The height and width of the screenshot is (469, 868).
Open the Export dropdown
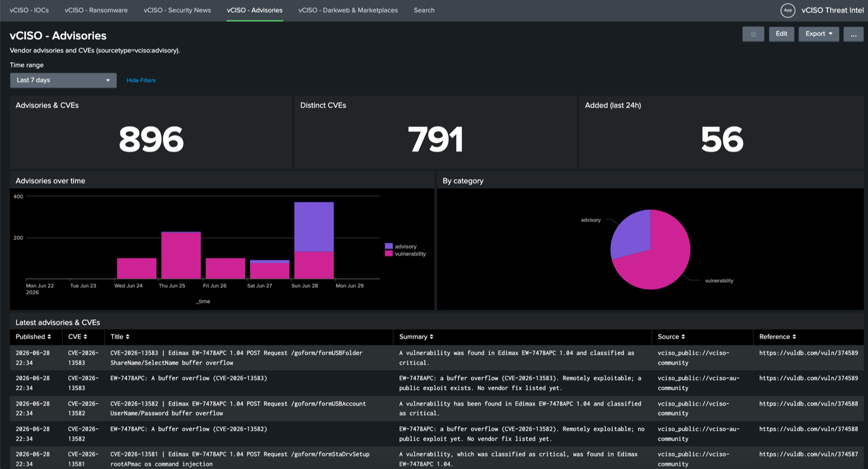point(819,34)
